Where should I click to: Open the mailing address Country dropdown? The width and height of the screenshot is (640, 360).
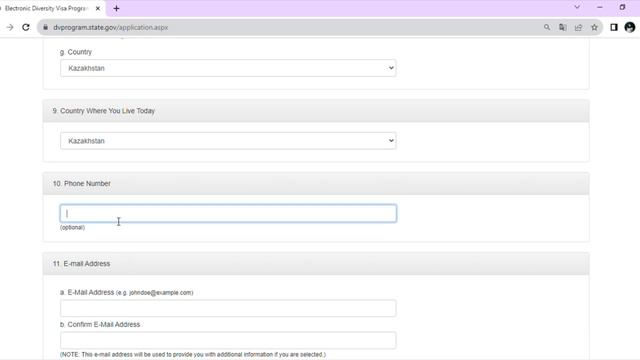coord(228,68)
